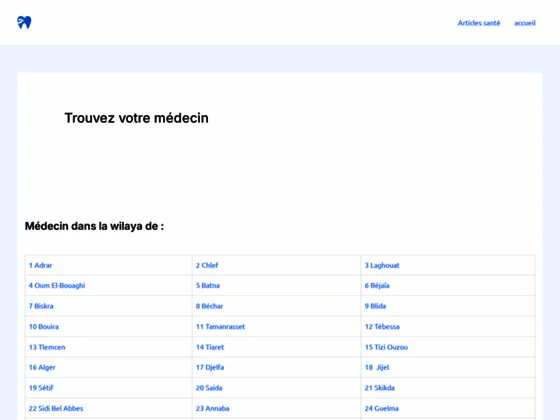This screenshot has width=560, height=420.
Task: Select the 7 Biskra entry
Action: [41, 306]
